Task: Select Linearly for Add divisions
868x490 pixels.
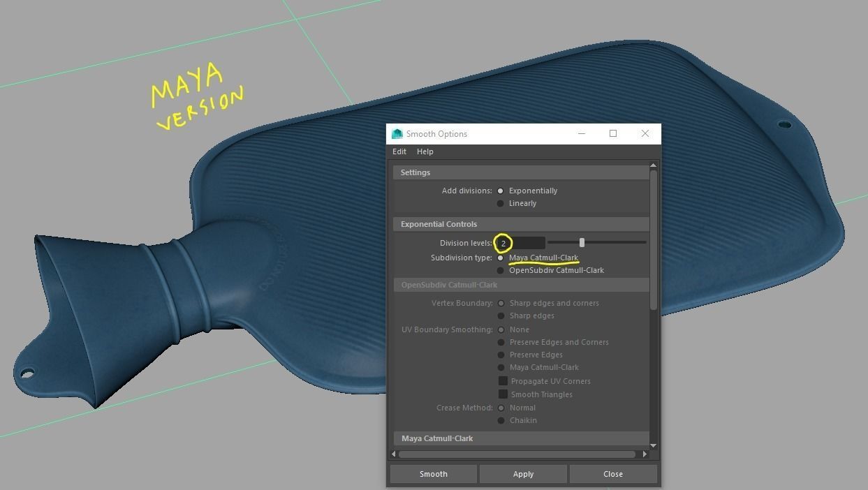Action: pyautogui.click(x=500, y=203)
